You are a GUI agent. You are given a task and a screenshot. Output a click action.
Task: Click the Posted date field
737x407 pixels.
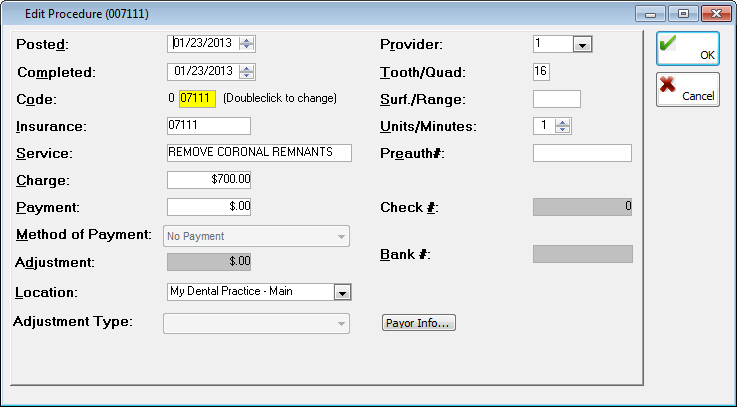[203, 43]
